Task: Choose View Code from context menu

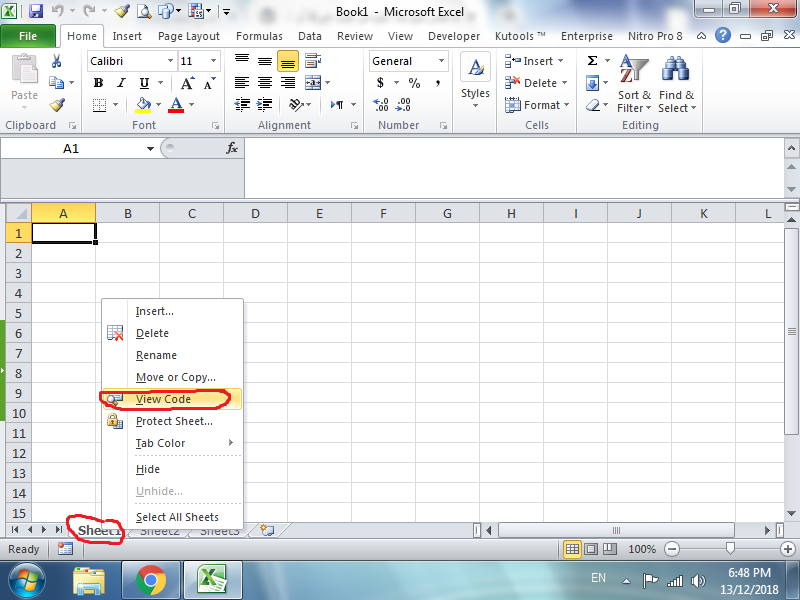Action: tap(172, 399)
